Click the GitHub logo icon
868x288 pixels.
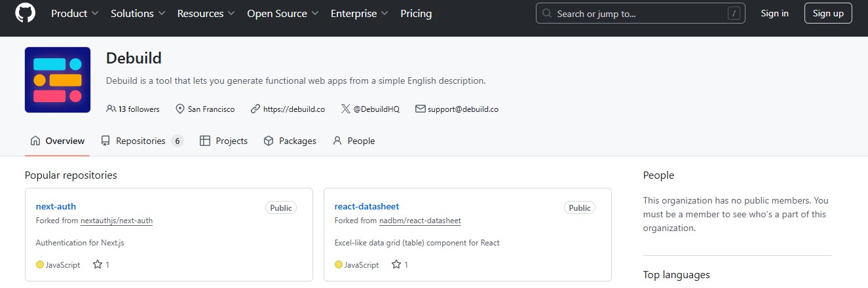pyautogui.click(x=25, y=13)
